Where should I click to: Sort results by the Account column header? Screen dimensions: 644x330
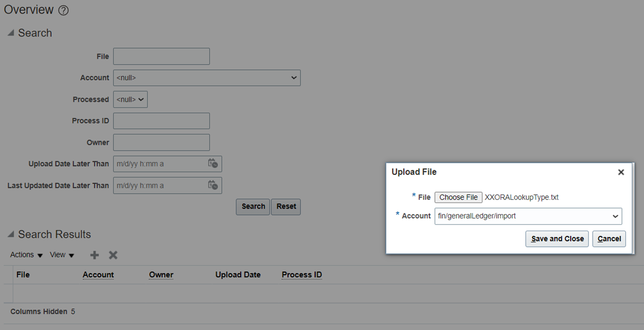[98, 275]
